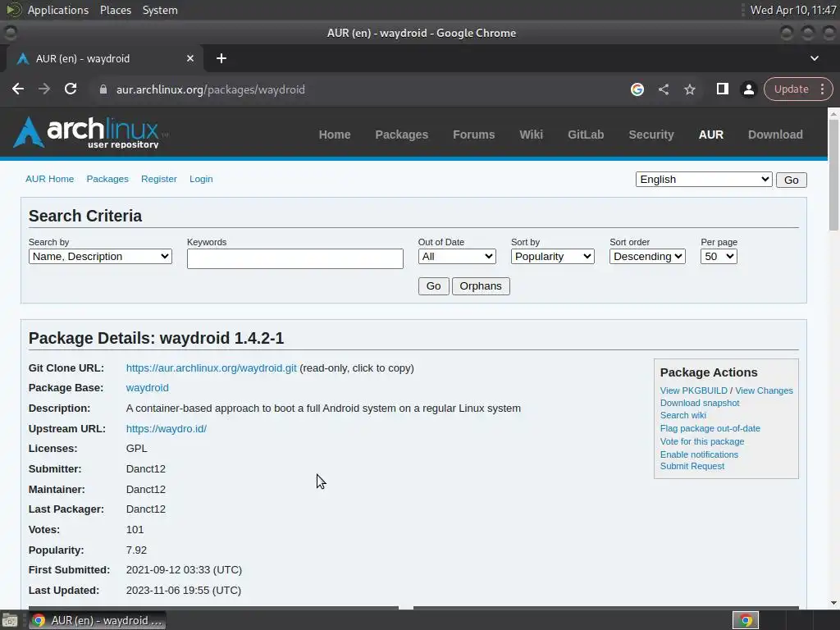Screen dimensions: 840x630
Task: Click the AUR waydroid taskbar entry
Action: tap(97, 620)
